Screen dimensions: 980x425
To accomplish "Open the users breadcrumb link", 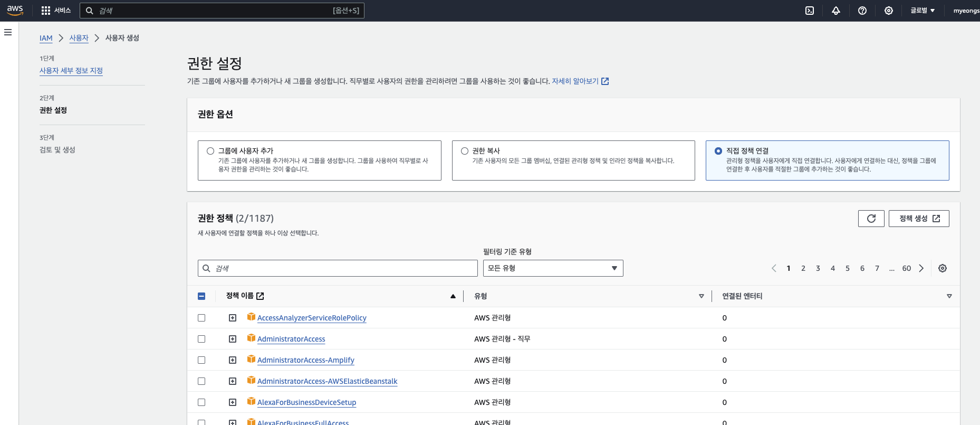I will 79,38.
